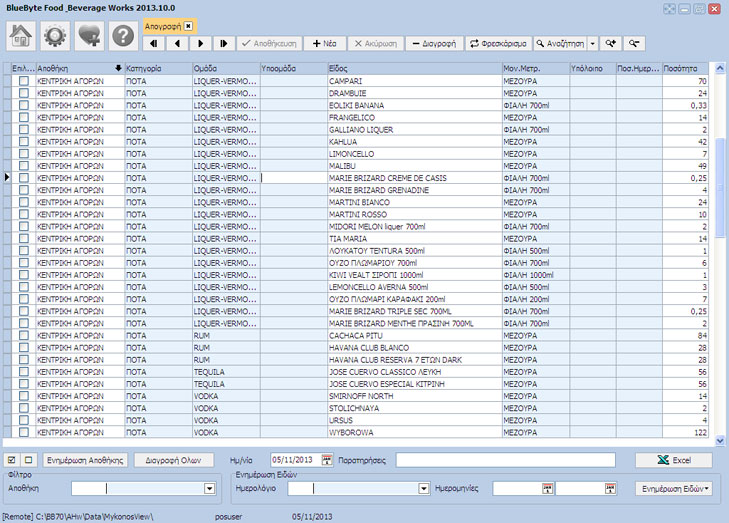The image size is (729, 523).
Task: Tick the checkbox for the CAMPARI row
Action: coord(24,80)
